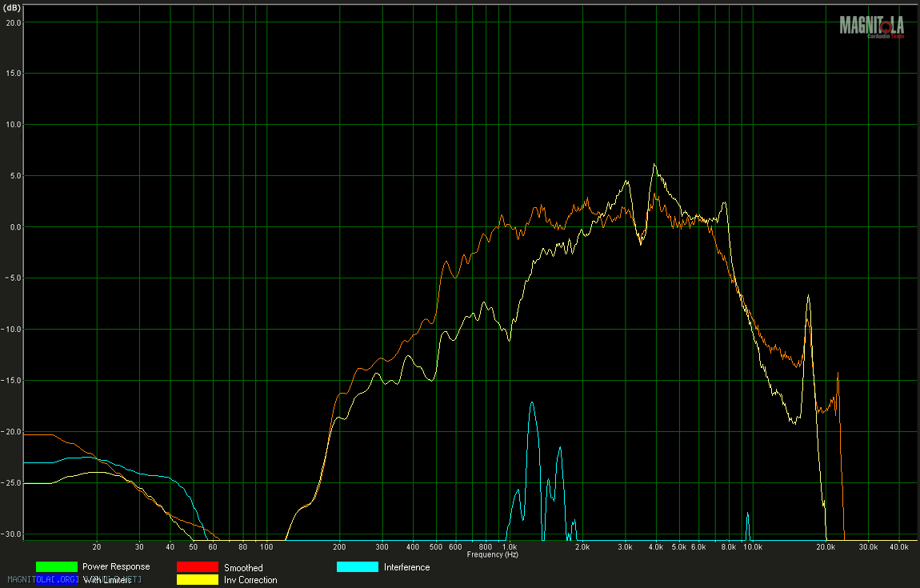Click the Magnitola CarAudio Team logo
The width and height of the screenshot is (920, 588).
pyautogui.click(x=873, y=26)
